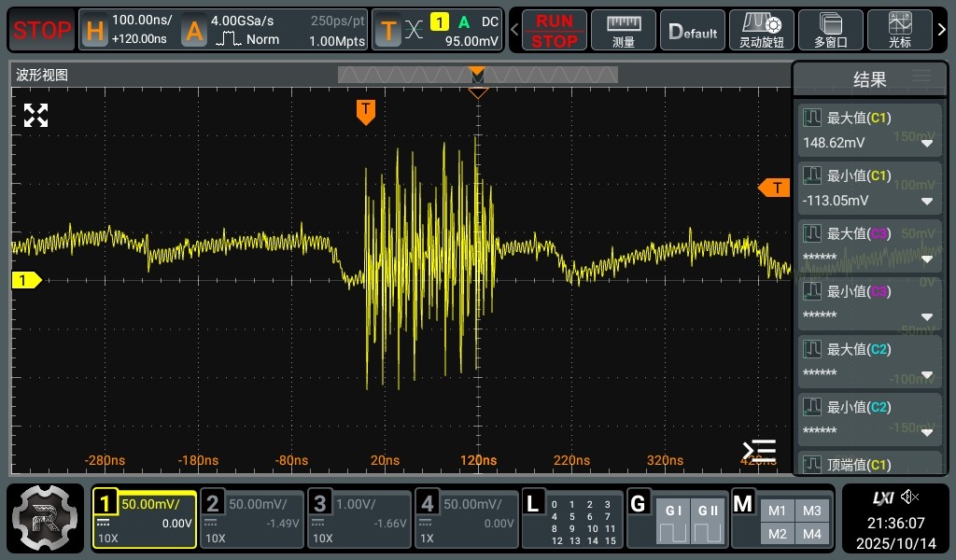Image resolution: width=956 pixels, height=560 pixels.
Task: Expand the 最大值(C2) result dropdown
Action: pos(927,375)
